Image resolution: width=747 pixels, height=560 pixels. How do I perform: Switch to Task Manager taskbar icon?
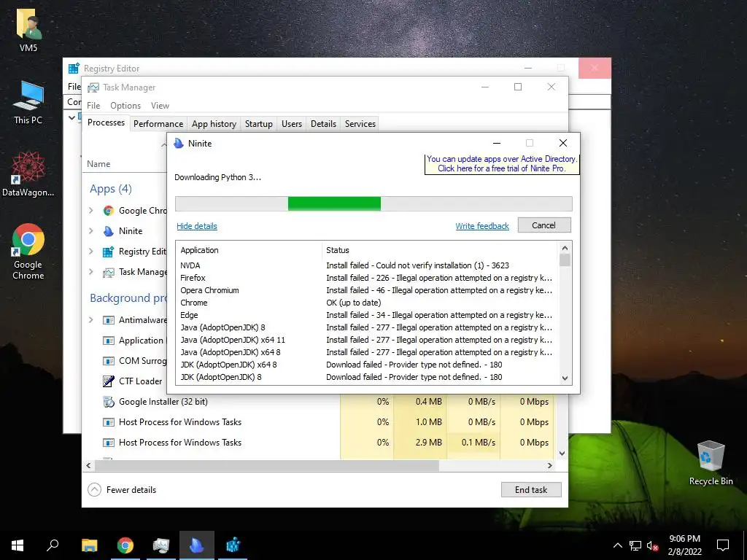pyautogui.click(x=161, y=545)
